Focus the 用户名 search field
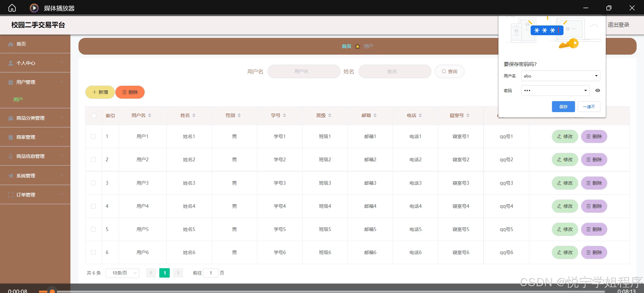This screenshot has width=644, height=293. (304, 71)
